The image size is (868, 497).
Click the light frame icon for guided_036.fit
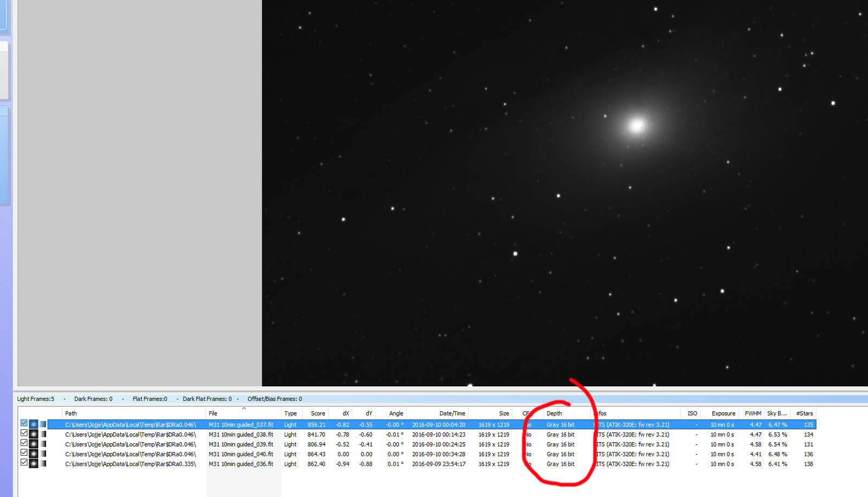pyautogui.click(x=34, y=463)
